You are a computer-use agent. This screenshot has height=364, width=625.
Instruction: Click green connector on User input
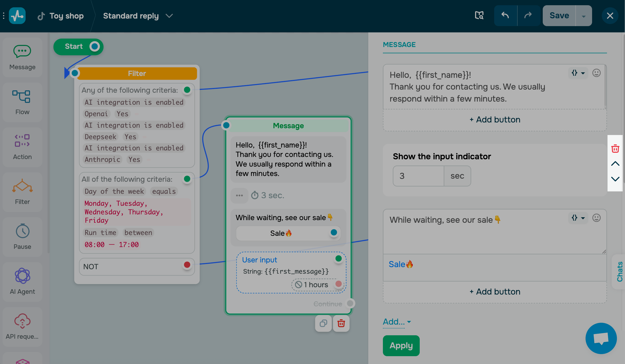(x=338, y=259)
